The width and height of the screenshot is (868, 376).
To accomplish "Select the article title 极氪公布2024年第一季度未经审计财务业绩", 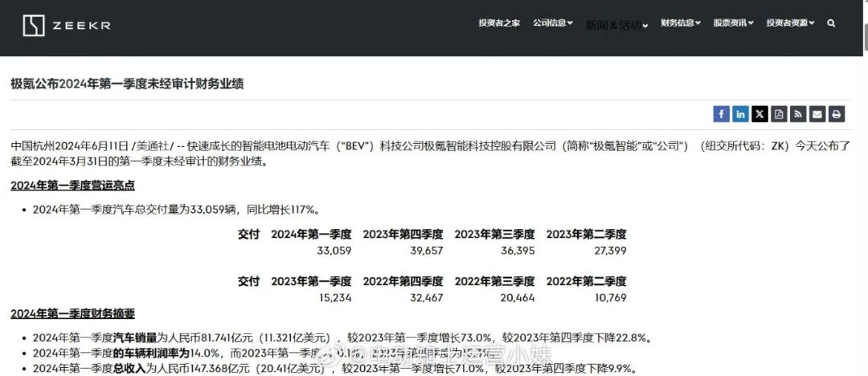I will click(127, 84).
